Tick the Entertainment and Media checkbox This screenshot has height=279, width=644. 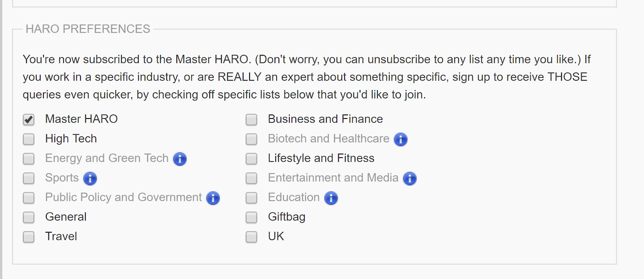pos(252,178)
